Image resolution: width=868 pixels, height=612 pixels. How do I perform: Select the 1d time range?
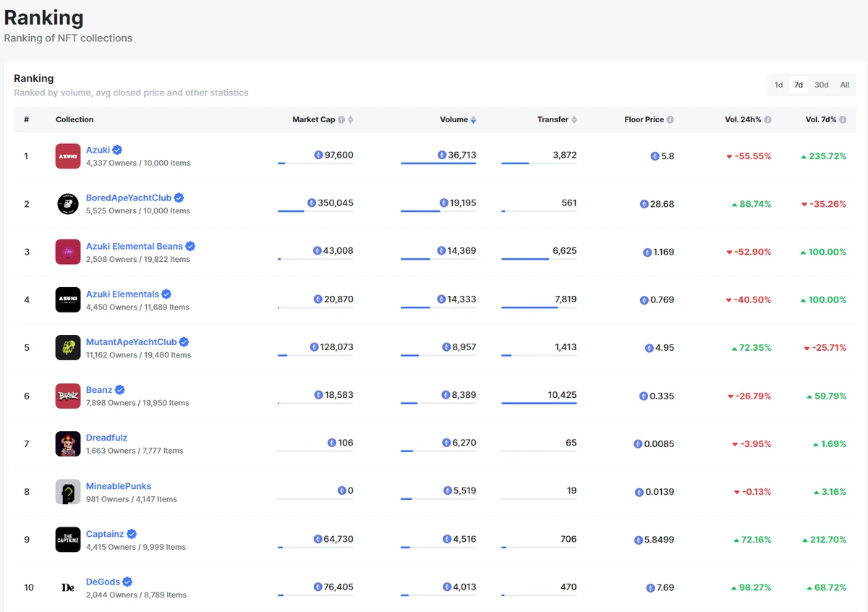[778, 85]
